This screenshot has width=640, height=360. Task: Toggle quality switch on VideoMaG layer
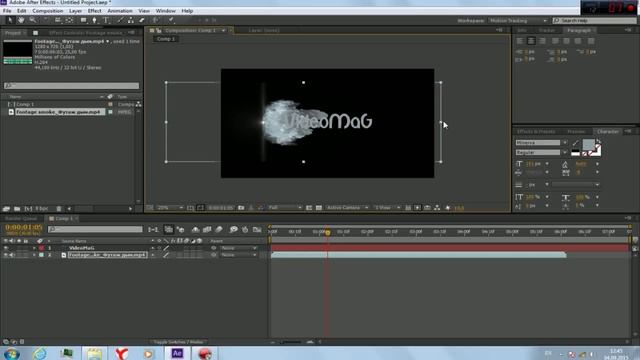pos(166,248)
